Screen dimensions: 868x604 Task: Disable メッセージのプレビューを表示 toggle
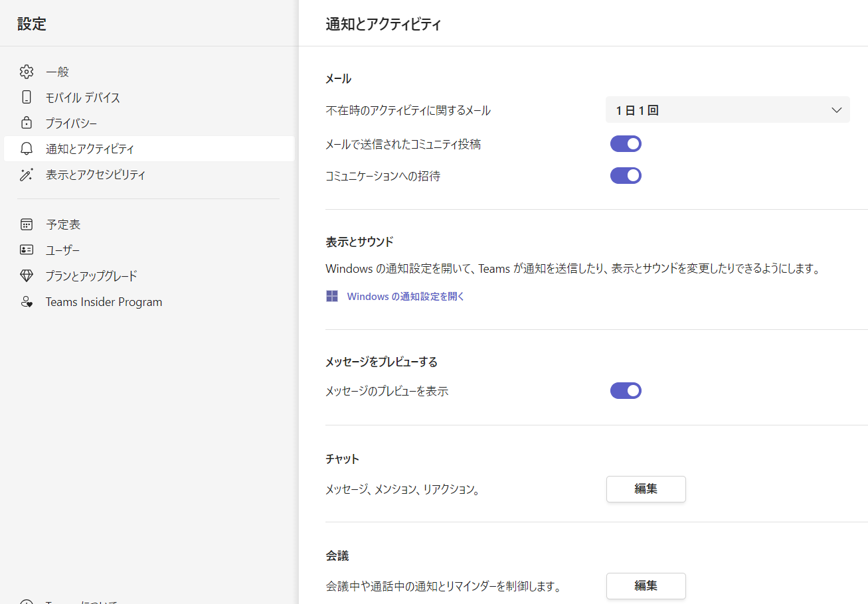click(626, 391)
